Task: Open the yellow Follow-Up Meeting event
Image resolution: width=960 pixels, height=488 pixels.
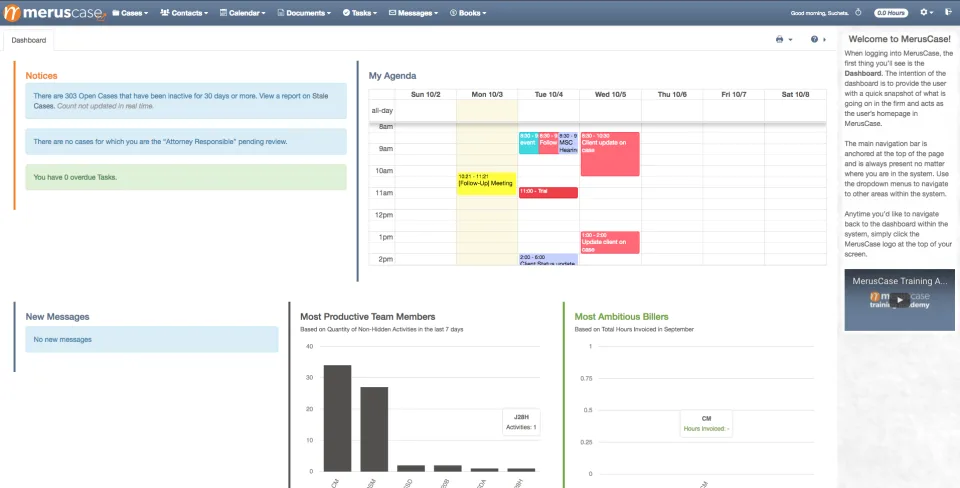Action: pos(487,184)
